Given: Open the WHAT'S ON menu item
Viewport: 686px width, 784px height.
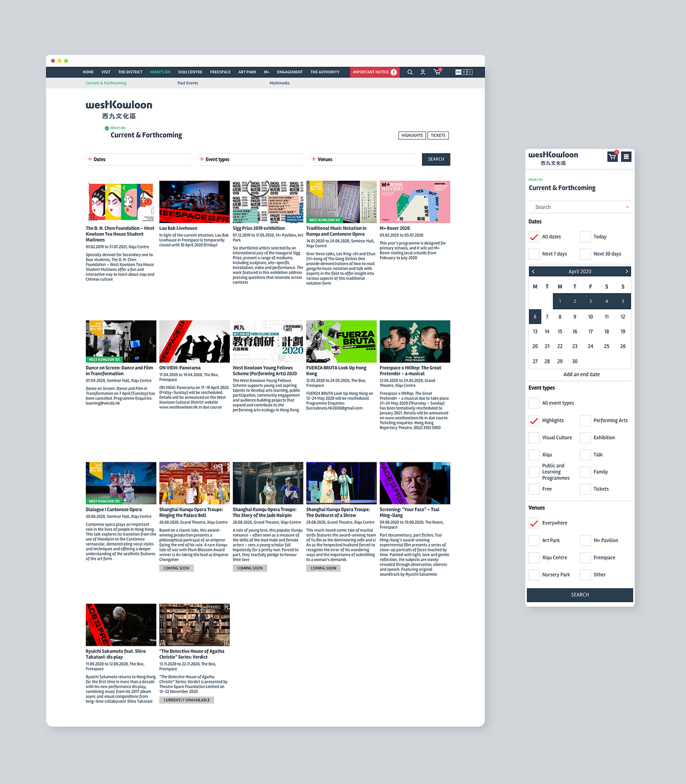Looking at the screenshot, I should [160, 72].
